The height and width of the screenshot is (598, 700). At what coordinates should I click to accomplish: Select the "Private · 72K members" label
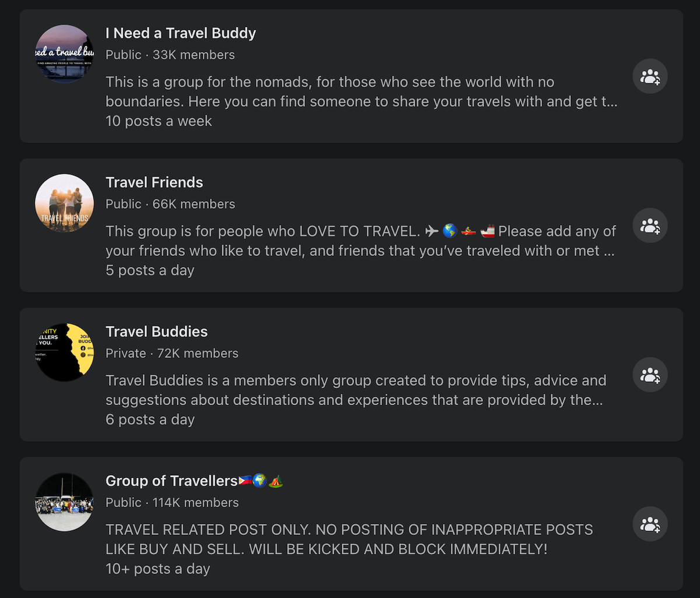(171, 353)
